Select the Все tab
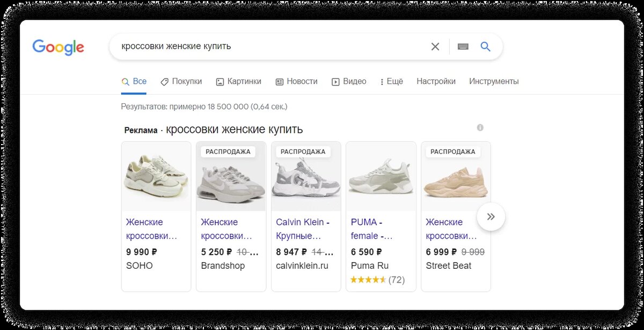This screenshot has width=644, height=330. click(x=134, y=82)
